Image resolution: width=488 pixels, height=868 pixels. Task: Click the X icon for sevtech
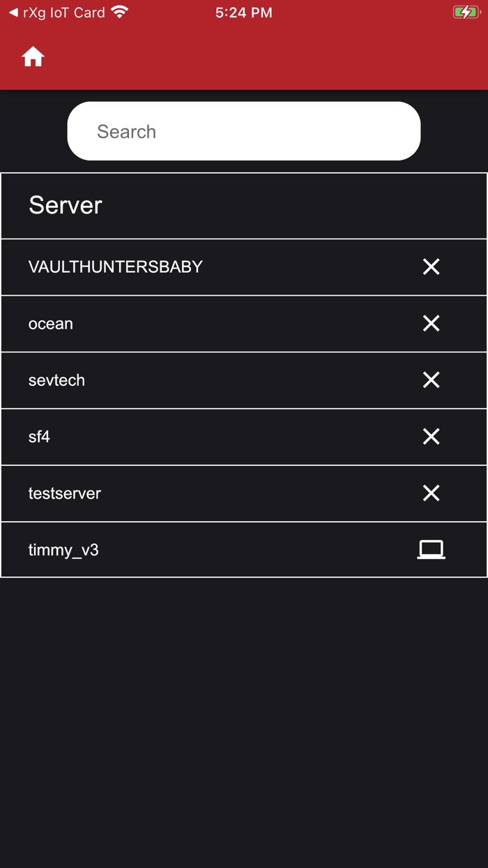pyautogui.click(x=431, y=380)
